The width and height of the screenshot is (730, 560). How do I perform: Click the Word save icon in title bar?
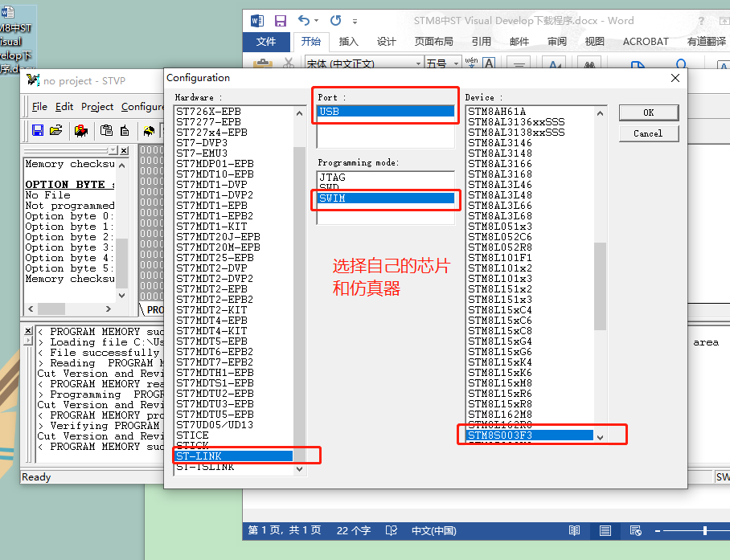click(281, 20)
